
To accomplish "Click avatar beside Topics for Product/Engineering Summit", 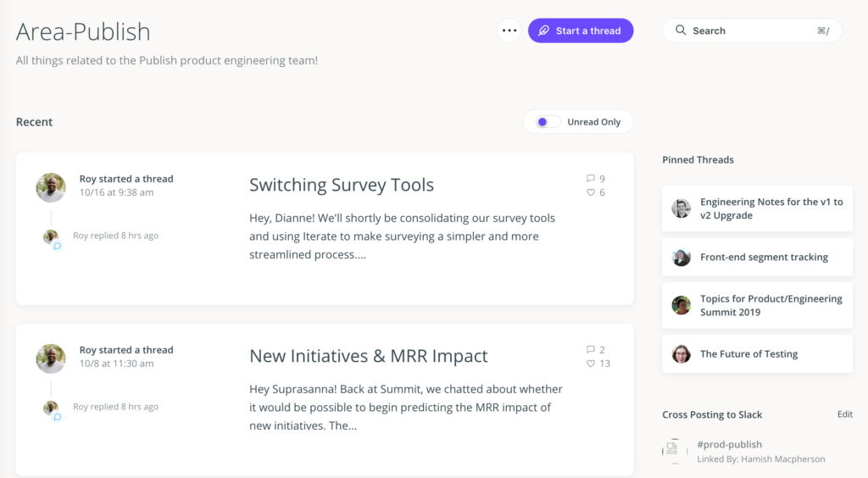I will pos(681,305).
